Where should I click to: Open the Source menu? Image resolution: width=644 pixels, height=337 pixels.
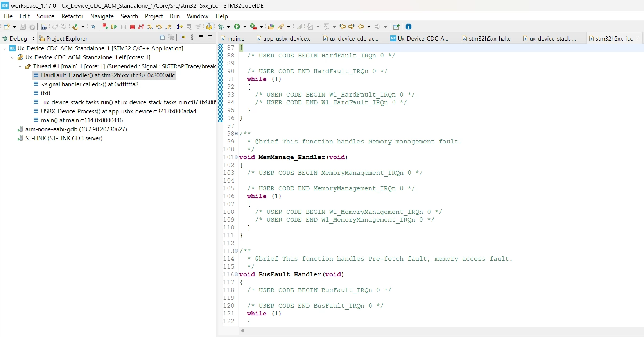pos(45,16)
